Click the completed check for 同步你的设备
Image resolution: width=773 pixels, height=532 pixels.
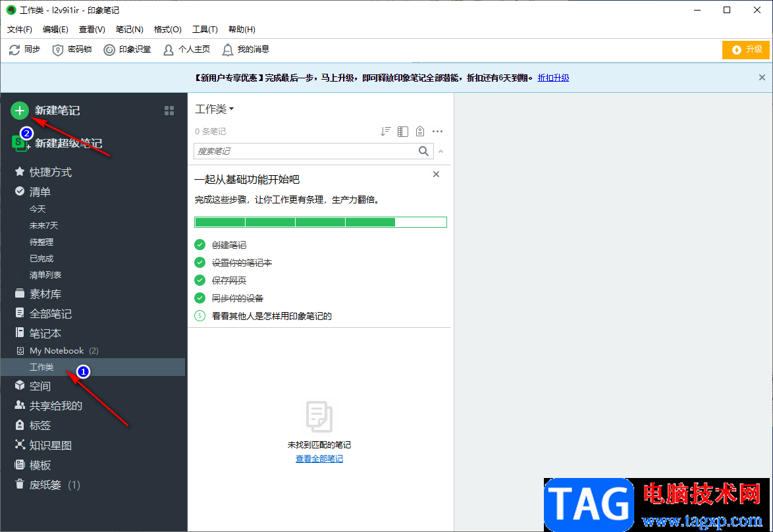coord(200,298)
